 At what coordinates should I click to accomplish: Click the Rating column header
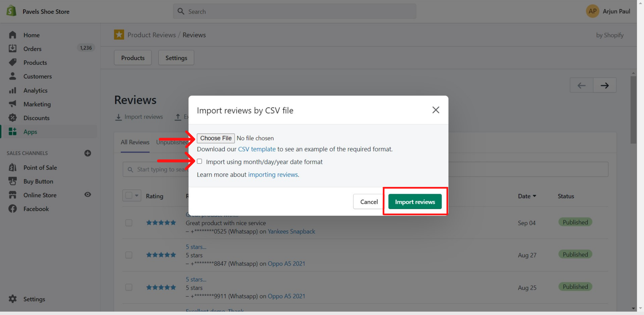155,196
